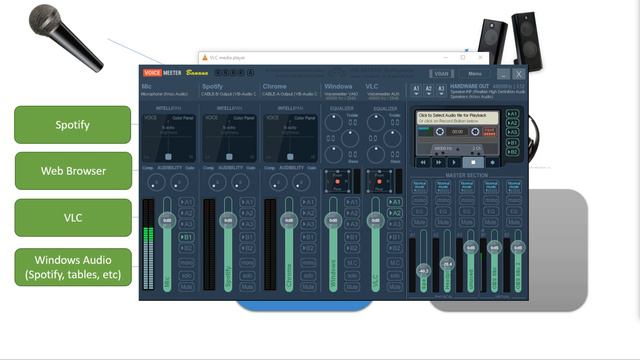The width and height of the screenshot is (640, 360).
Task: Fast-forward the cassette recorder
Action: coord(438,162)
